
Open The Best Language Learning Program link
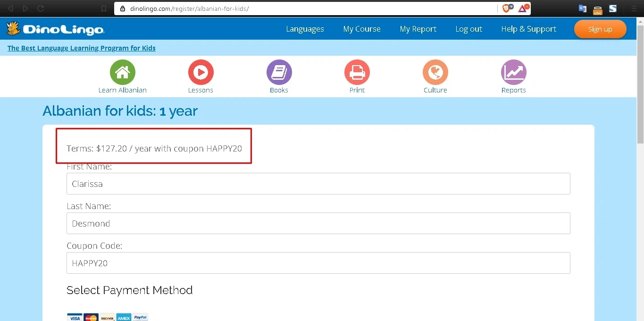coord(82,48)
